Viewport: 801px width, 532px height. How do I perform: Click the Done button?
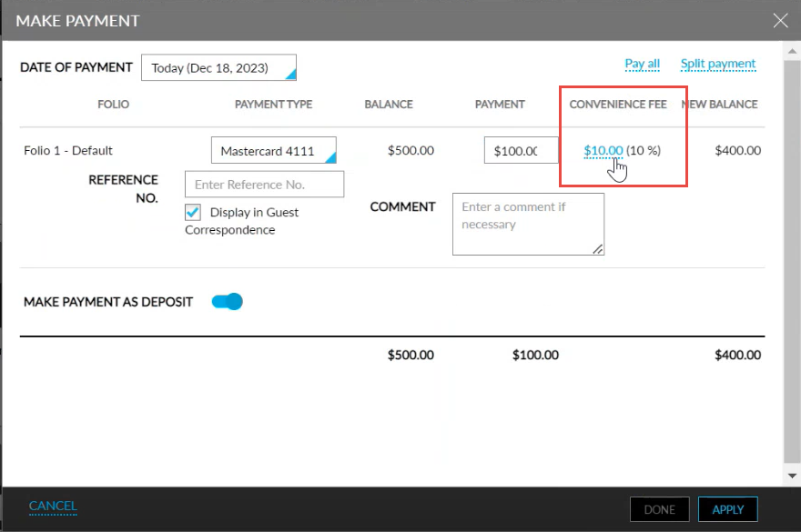click(x=660, y=509)
